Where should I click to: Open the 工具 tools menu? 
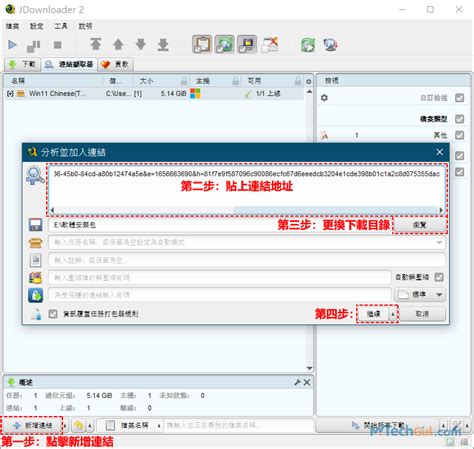click(x=61, y=26)
